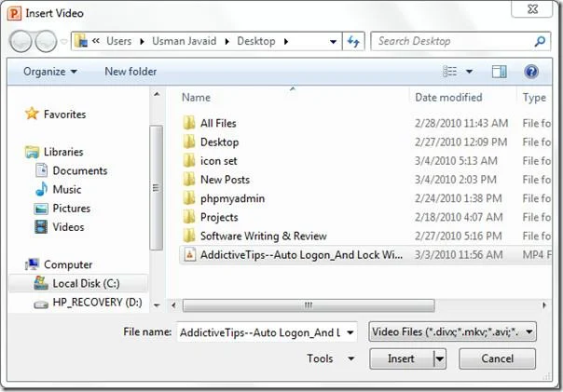Open recent locations dropdown beside navigation arrows

64,42
